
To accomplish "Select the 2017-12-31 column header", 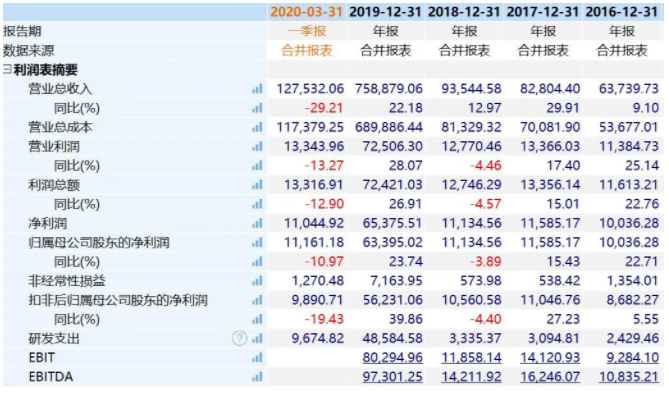I will (x=543, y=12).
